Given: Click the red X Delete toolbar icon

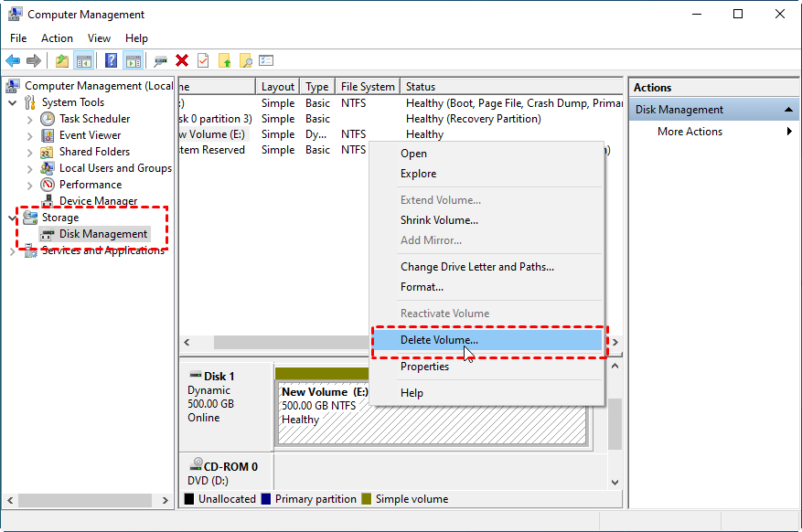Looking at the screenshot, I should [182, 61].
